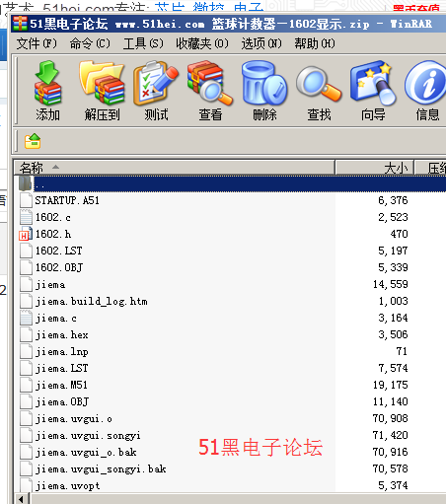Select the jiema.uvgui_o.bak file

[86, 453]
